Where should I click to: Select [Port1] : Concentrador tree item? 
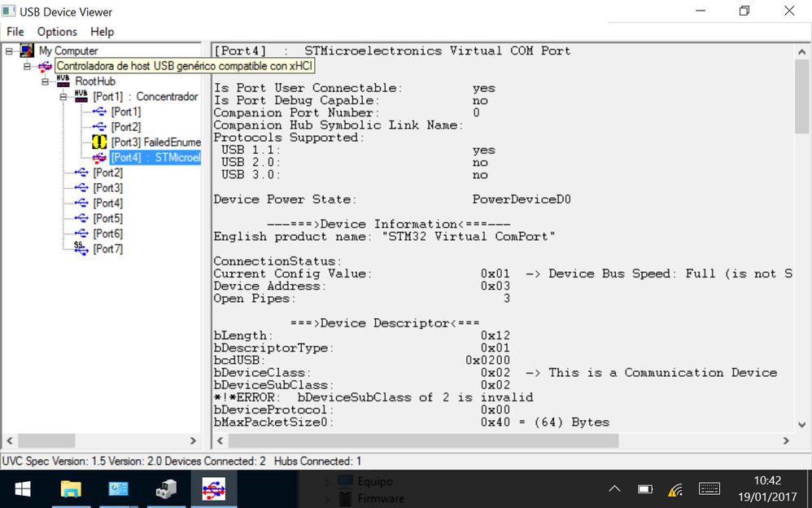pyautogui.click(x=146, y=96)
